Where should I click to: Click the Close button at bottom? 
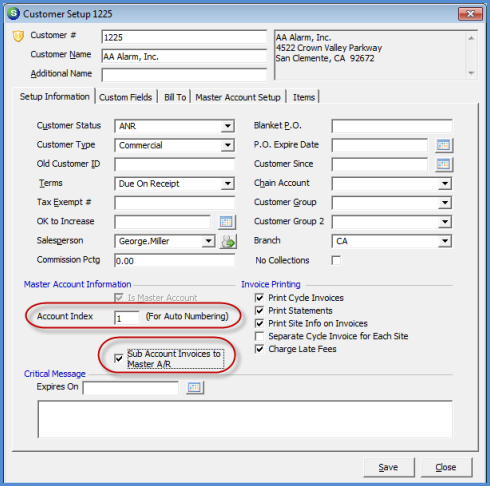446,467
